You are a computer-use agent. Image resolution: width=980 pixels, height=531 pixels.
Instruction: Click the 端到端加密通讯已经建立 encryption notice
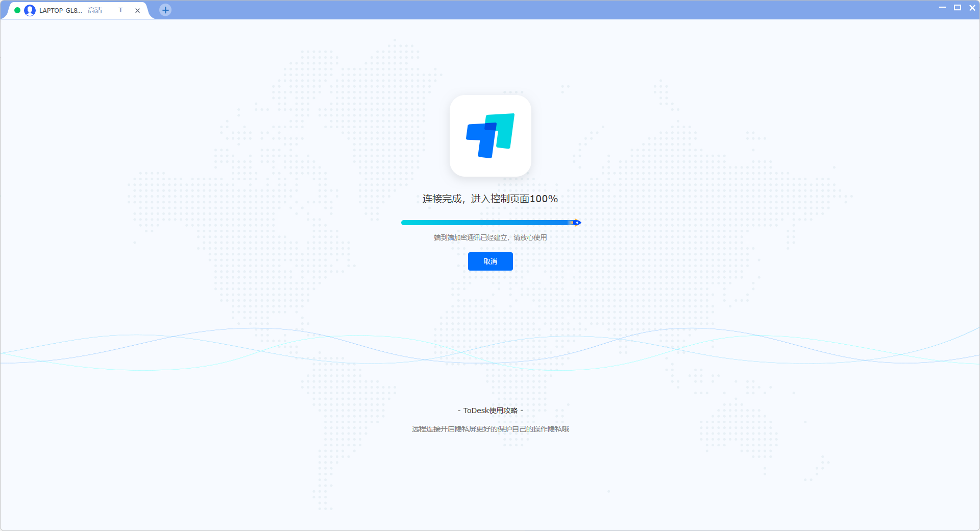(490, 237)
